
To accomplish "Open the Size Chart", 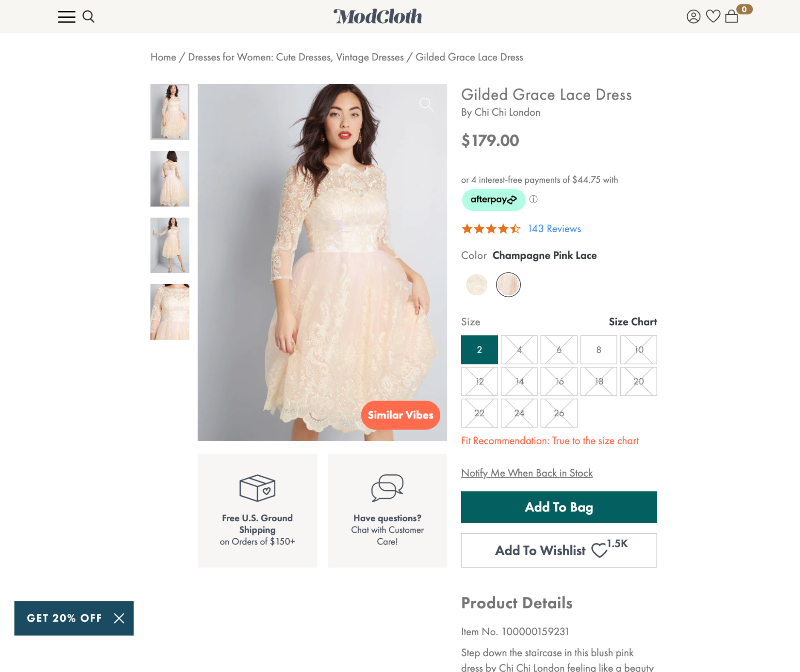I will pyautogui.click(x=632, y=322).
